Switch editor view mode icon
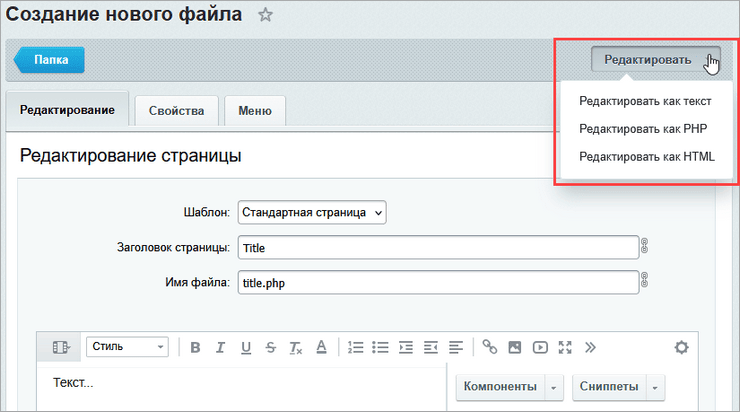This screenshot has width=740, height=412. (x=60, y=347)
